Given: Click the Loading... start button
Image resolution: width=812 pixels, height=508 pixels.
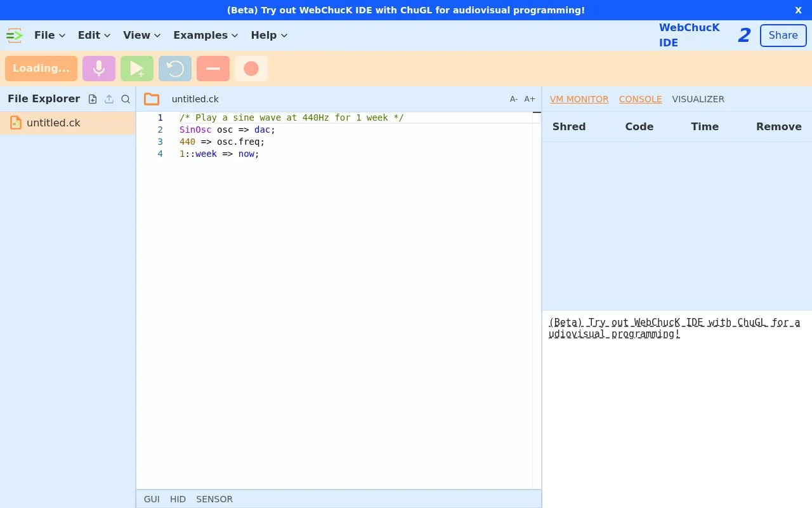Looking at the screenshot, I should pyautogui.click(x=41, y=69).
